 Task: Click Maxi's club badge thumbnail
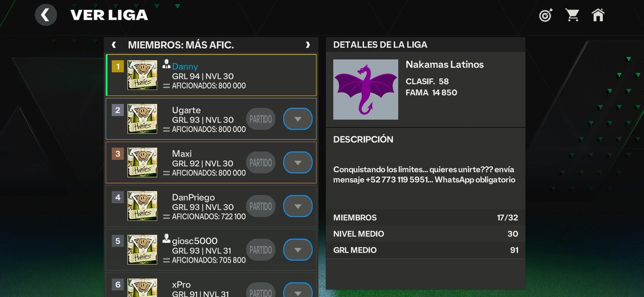(x=142, y=162)
